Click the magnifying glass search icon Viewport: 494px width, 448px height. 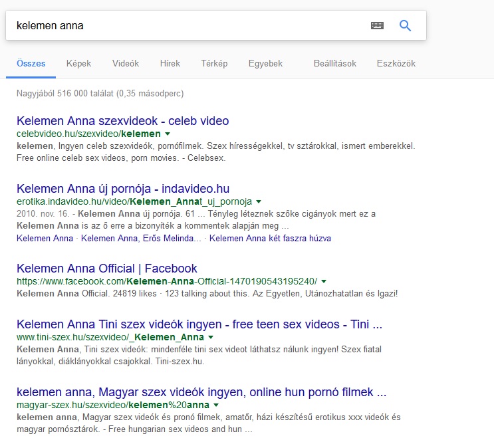tap(405, 26)
